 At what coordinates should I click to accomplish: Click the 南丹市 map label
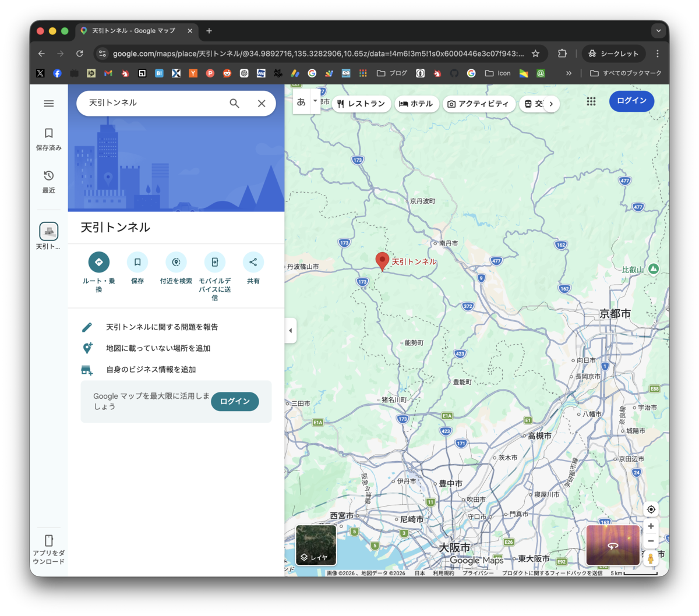point(448,243)
